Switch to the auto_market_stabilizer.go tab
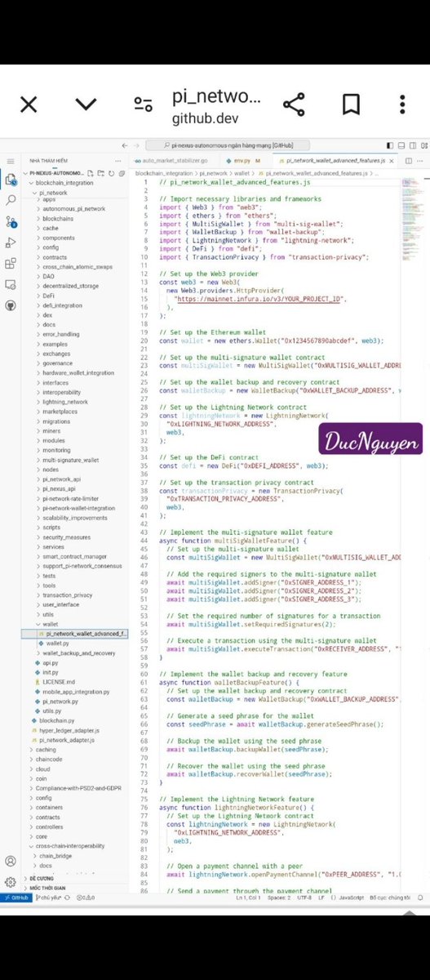This screenshot has width=430, height=980. click(x=176, y=161)
